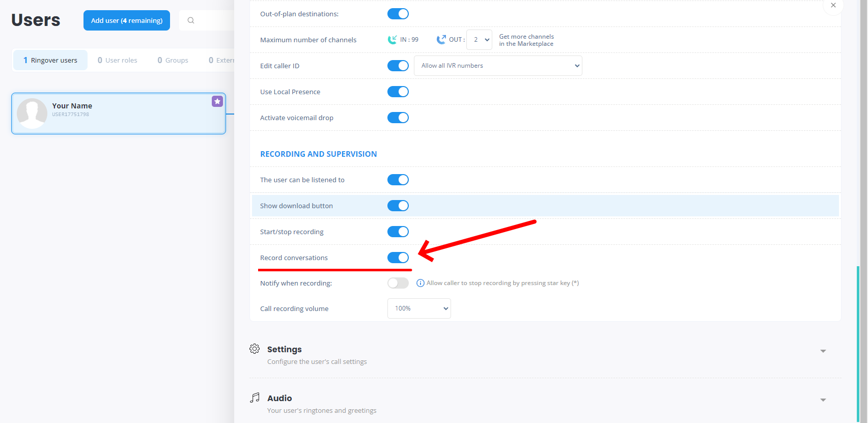Toggle Activate voicemail drop off

[398, 118]
